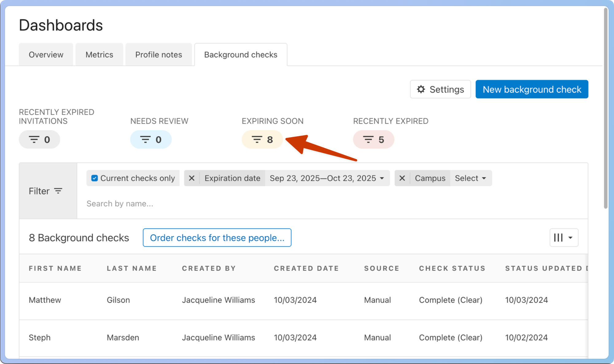Click the Filter icon in sidebar panel

(58, 191)
